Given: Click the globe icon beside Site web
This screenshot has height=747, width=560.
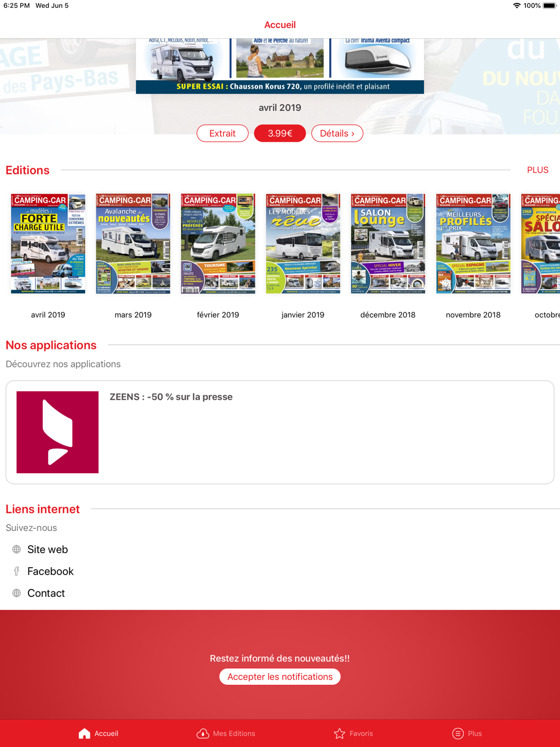Looking at the screenshot, I should coord(17,549).
